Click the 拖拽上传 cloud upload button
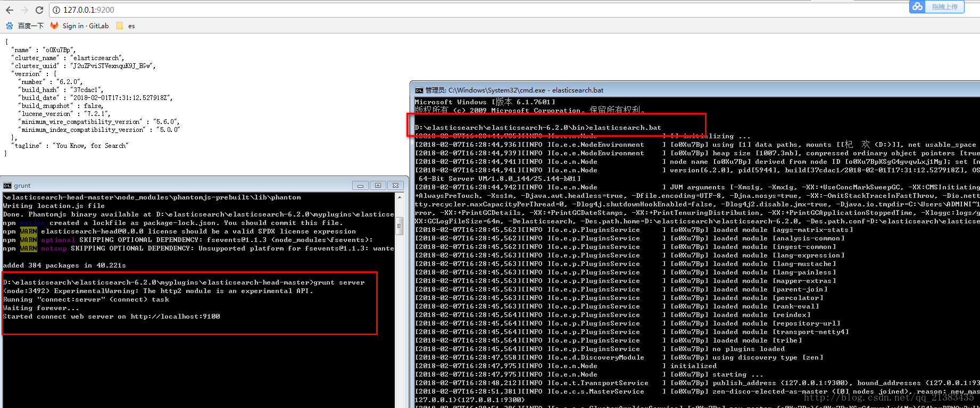980x408 pixels. [937, 7]
